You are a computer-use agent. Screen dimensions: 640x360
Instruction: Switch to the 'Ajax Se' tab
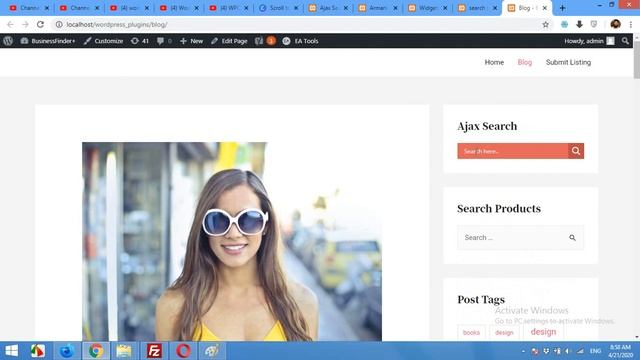pos(328,8)
